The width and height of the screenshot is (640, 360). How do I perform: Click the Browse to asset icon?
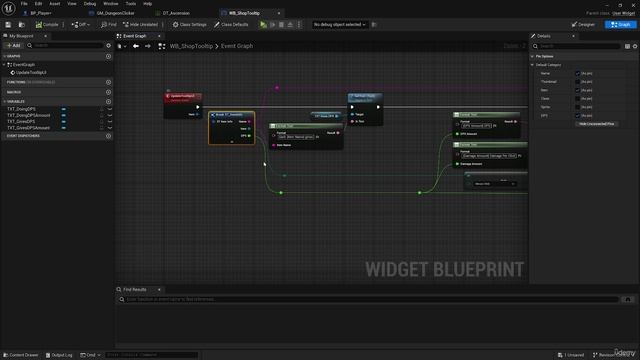pos(22,25)
